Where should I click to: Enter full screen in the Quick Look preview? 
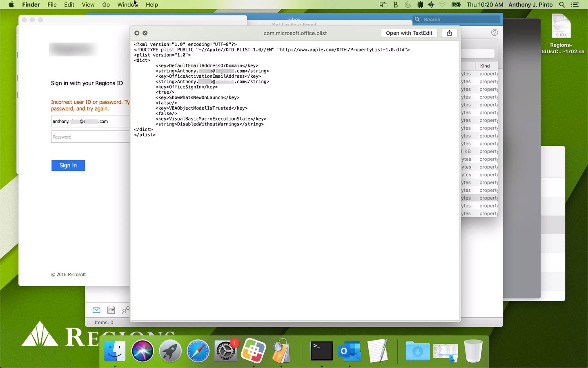coord(145,33)
